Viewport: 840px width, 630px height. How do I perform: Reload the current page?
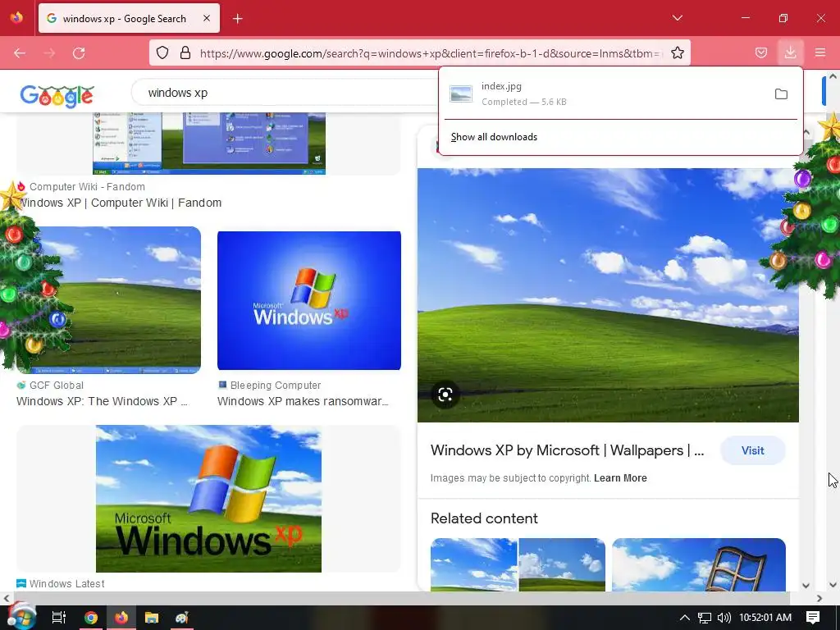pos(79,53)
